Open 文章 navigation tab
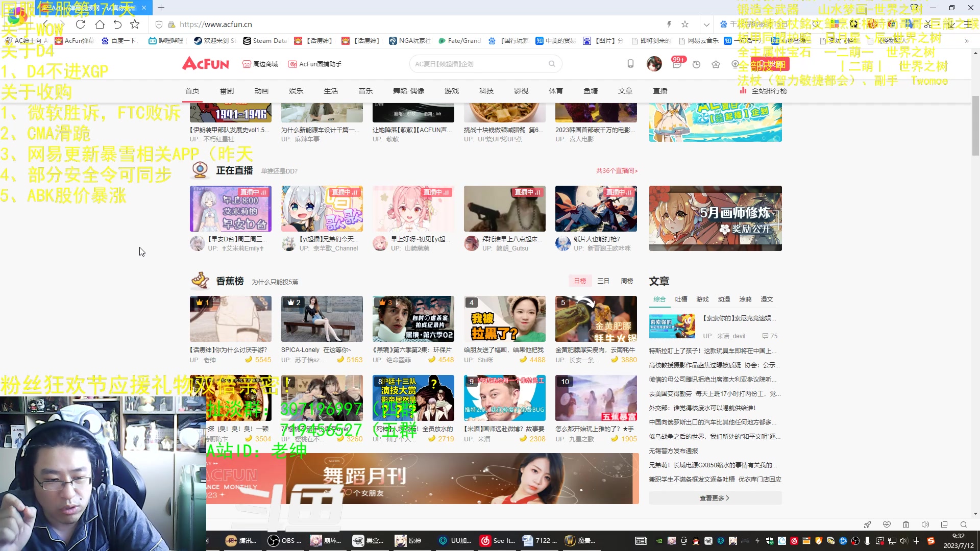Image resolution: width=980 pixels, height=551 pixels. (x=625, y=91)
